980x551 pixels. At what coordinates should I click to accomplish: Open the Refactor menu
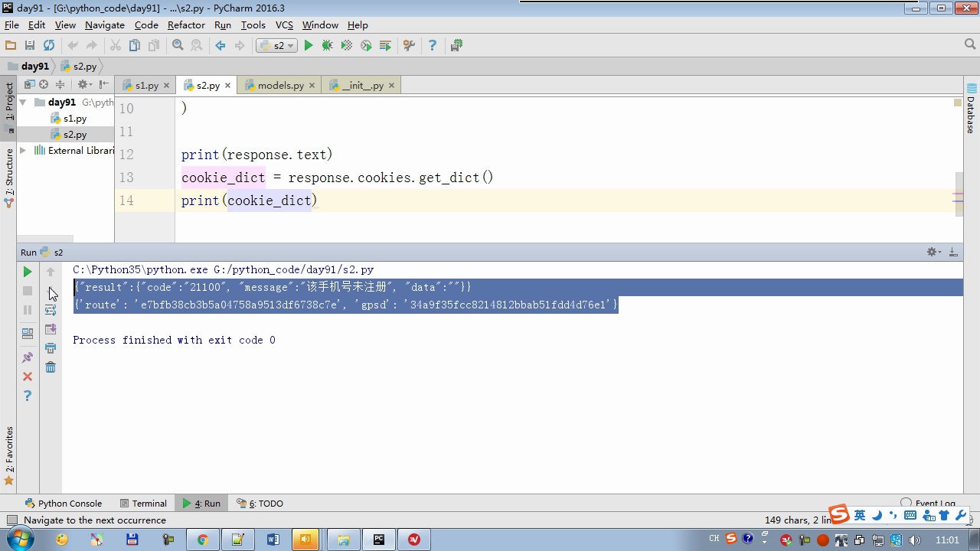tap(186, 25)
